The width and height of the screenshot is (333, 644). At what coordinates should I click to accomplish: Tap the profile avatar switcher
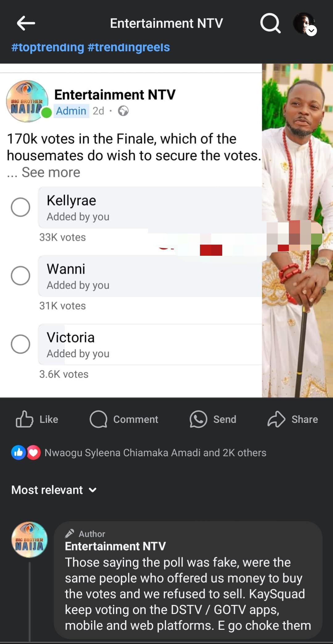(x=305, y=23)
